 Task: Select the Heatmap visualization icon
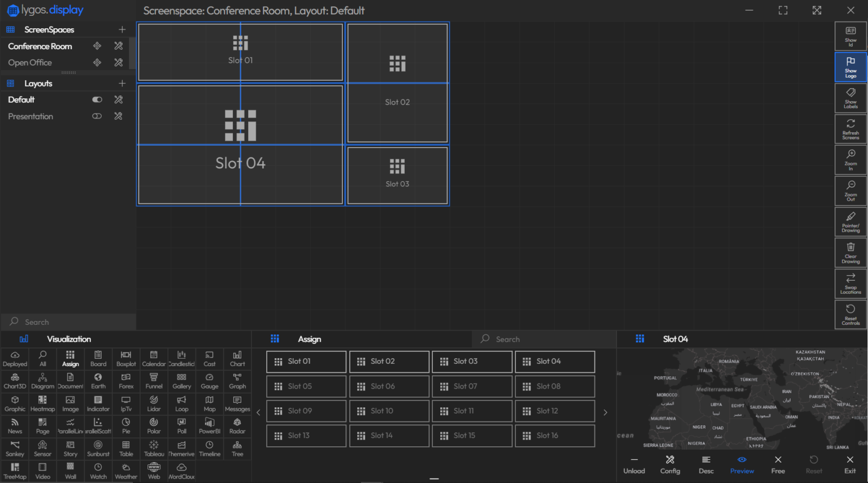point(42,403)
